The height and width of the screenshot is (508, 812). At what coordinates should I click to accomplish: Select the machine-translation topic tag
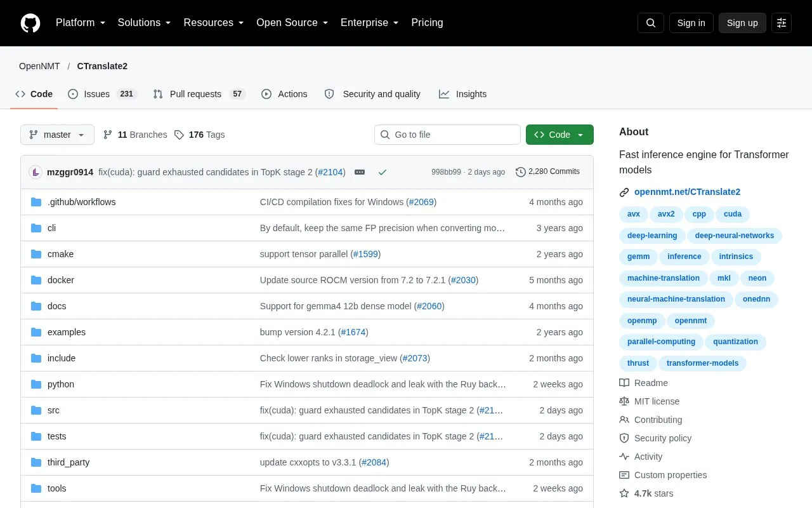tap(664, 278)
